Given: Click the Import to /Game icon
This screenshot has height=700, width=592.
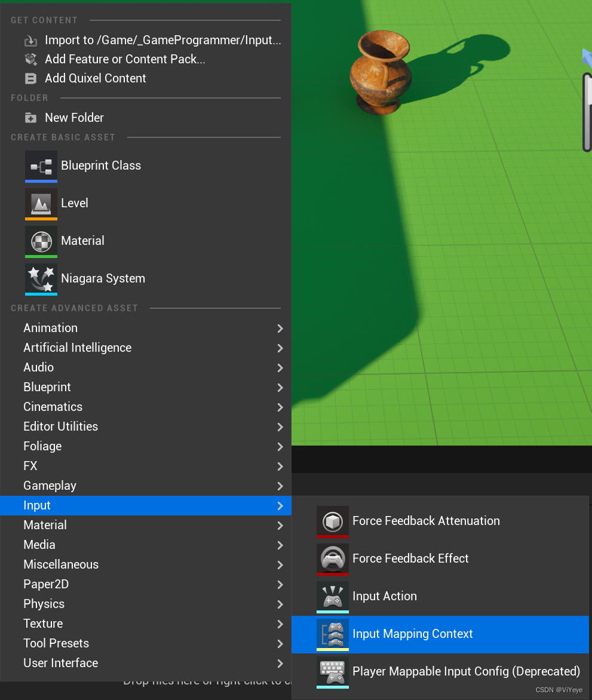Looking at the screenshot, I should click(x=30, y=41).
